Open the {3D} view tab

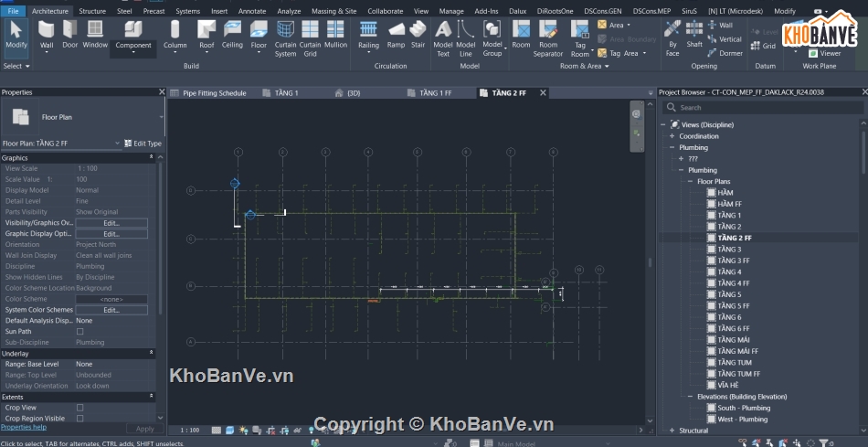click(354, 93)
